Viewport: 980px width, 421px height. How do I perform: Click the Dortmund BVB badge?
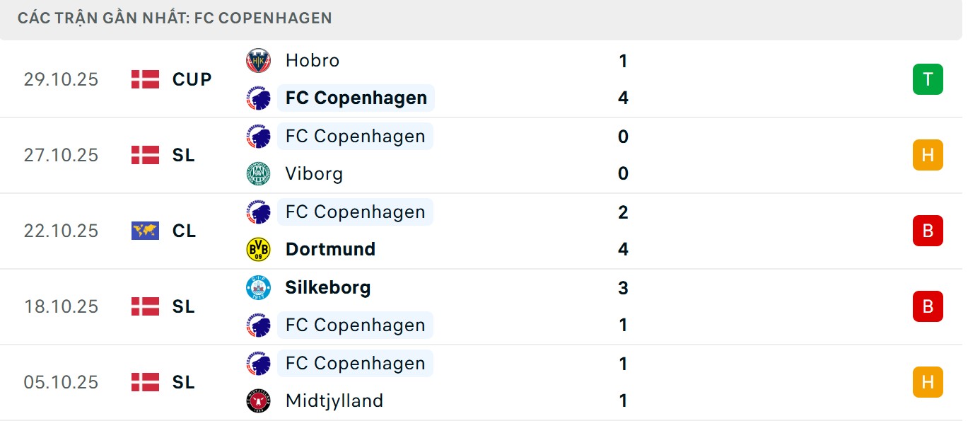259,249
